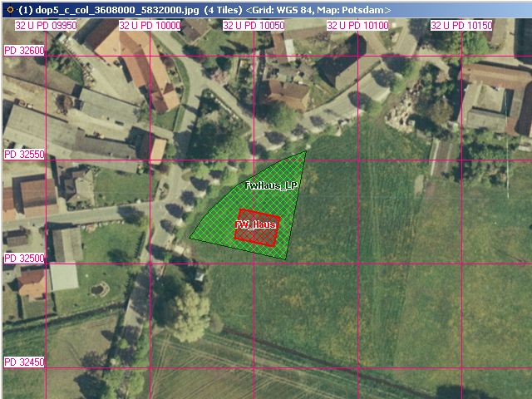532x399 pixels.
Task: Click grid label PD 32600
Action: coord(24,51)
